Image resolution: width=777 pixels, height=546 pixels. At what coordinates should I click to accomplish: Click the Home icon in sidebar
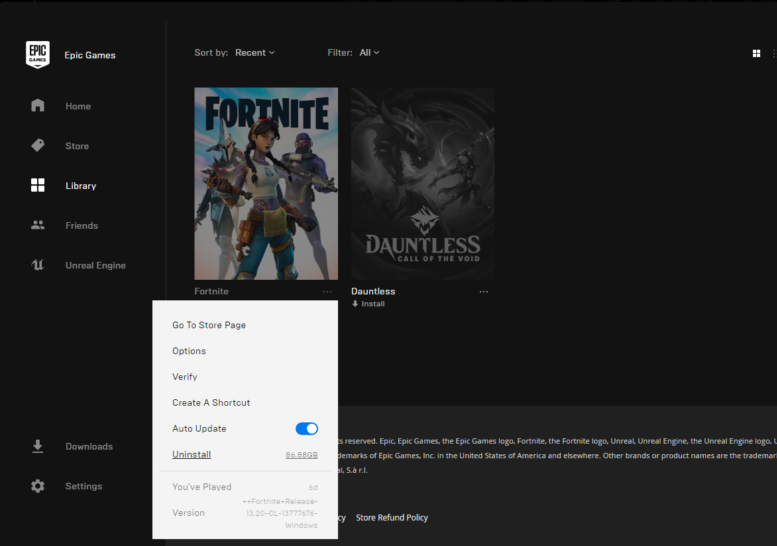[38, 106]
